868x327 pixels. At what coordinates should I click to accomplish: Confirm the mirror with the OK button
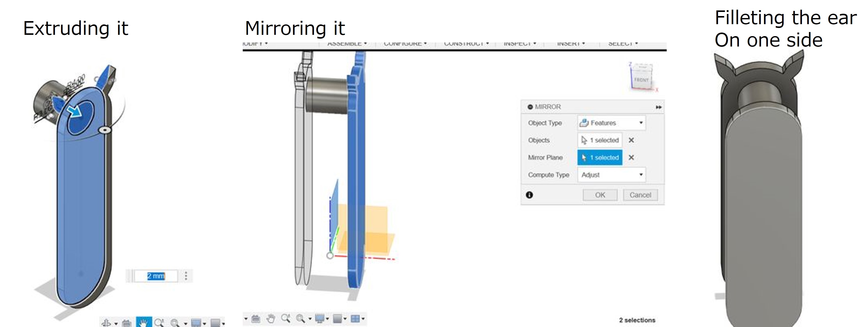click(x=600, y=195)
